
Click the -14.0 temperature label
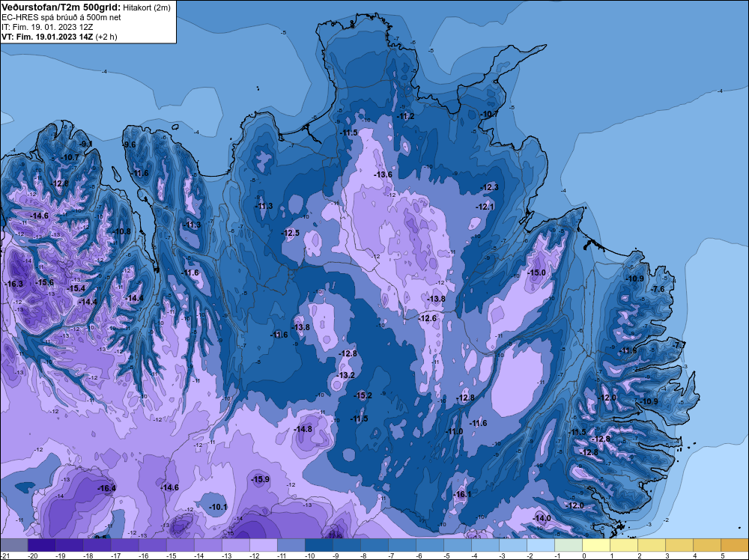(542, 519)
